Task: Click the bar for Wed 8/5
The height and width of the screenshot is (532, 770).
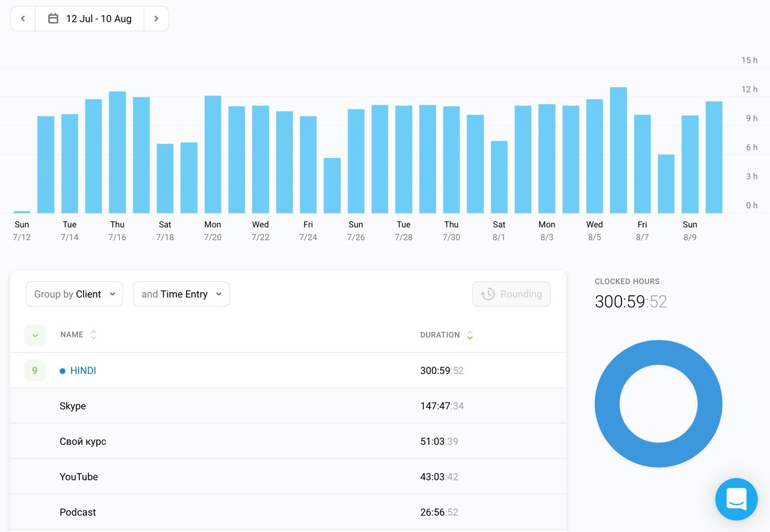Action: [594, 156]
